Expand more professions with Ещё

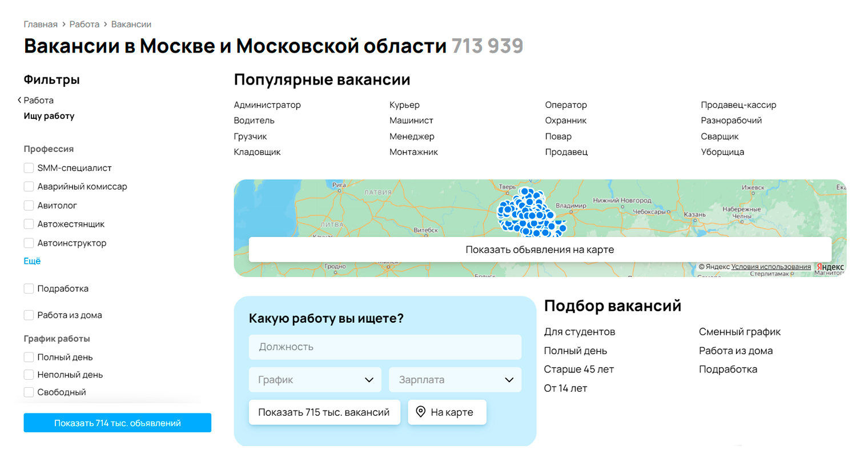point(32,261)
